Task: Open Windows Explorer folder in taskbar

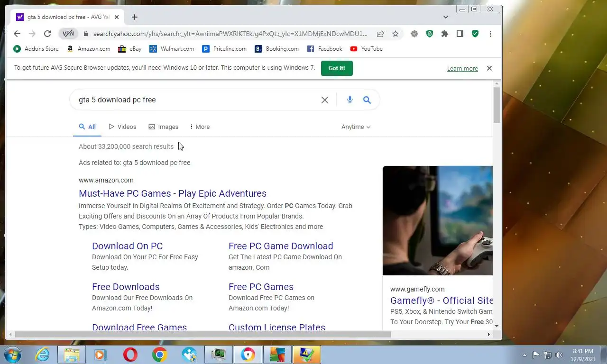Action: (x=72, y=355)
